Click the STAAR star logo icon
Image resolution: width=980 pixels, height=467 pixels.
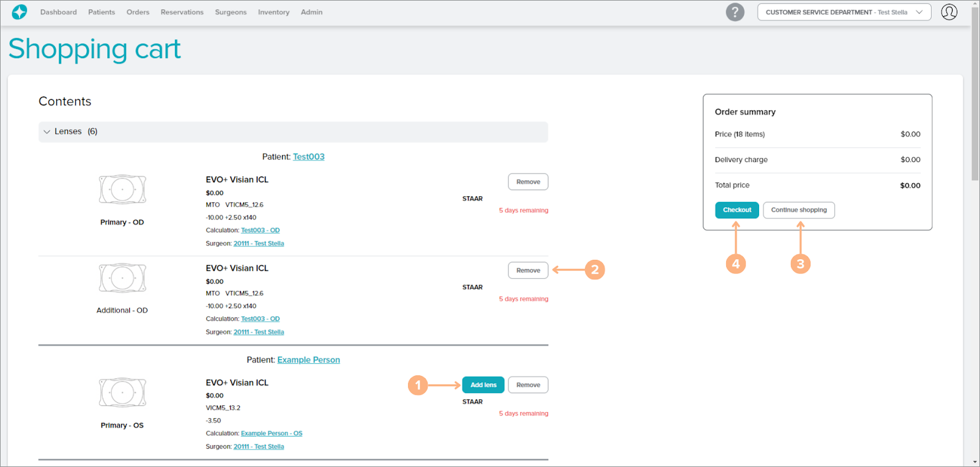pos(20,12)
